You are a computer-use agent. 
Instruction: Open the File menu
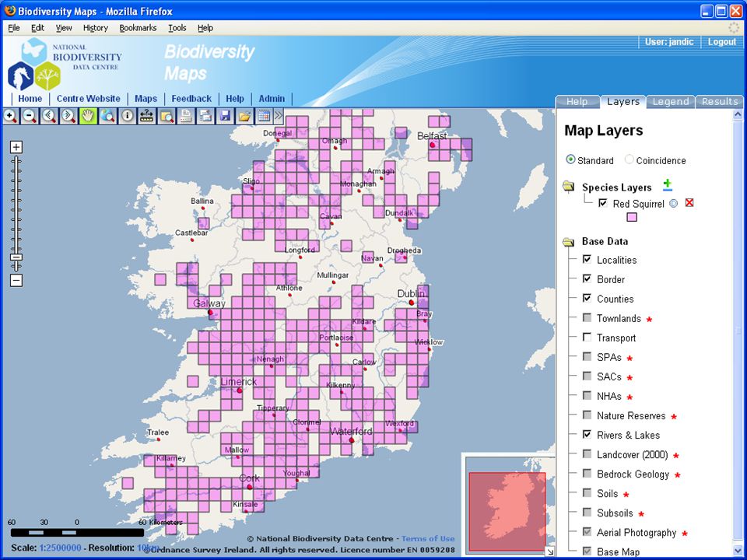coord(14,28)
